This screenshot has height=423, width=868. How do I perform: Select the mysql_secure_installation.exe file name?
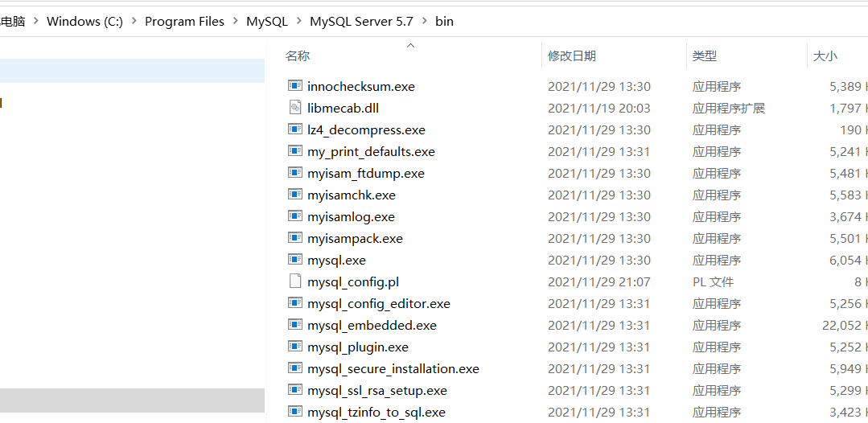pyautogui.click(x=393, y=369)
